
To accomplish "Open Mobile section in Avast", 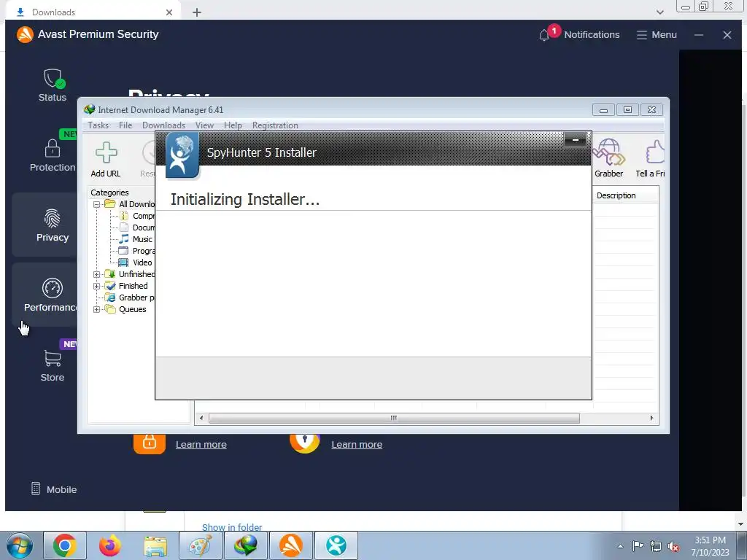I will 53,489.
